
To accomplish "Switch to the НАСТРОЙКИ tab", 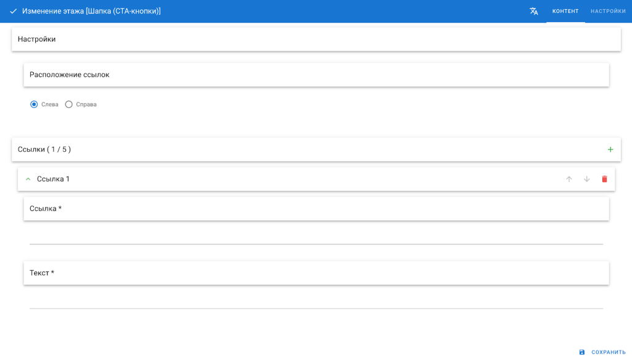I will point(608,11).
